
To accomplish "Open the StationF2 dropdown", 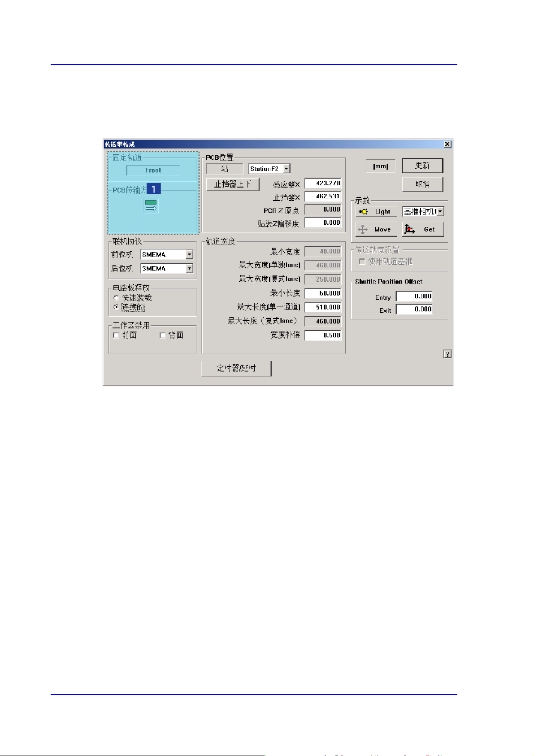I will 287,169.
